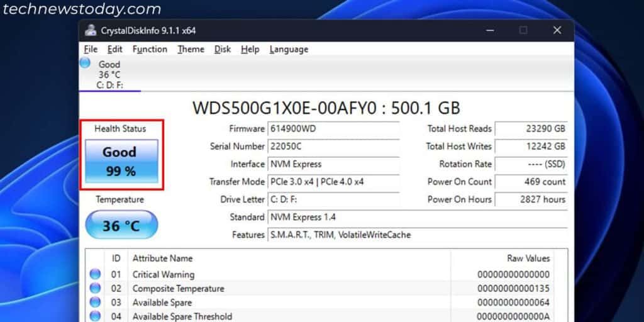
Task: Click the Features field S.M.A.R.T., TRIM
Action: (418, 235)
